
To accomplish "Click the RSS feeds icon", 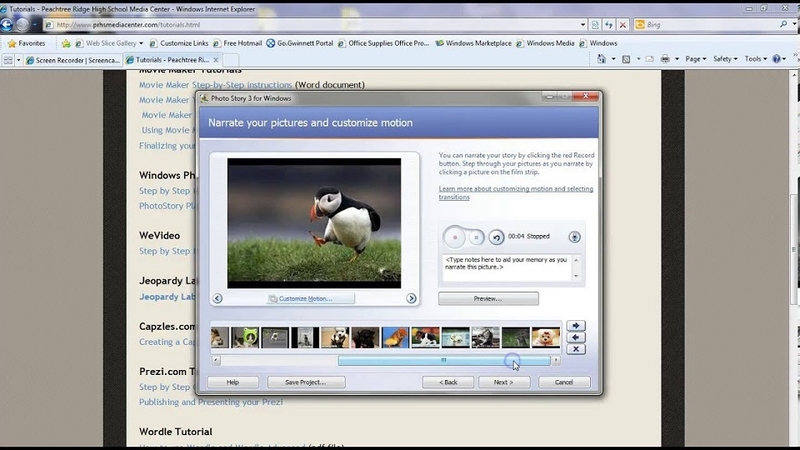I will click(626, 59).
